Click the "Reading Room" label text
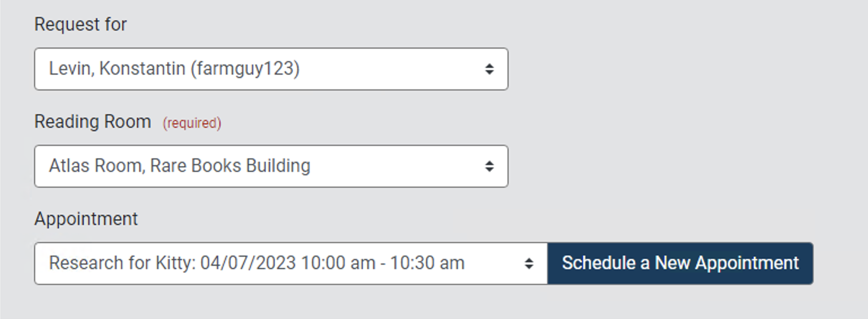 point(93,122)
